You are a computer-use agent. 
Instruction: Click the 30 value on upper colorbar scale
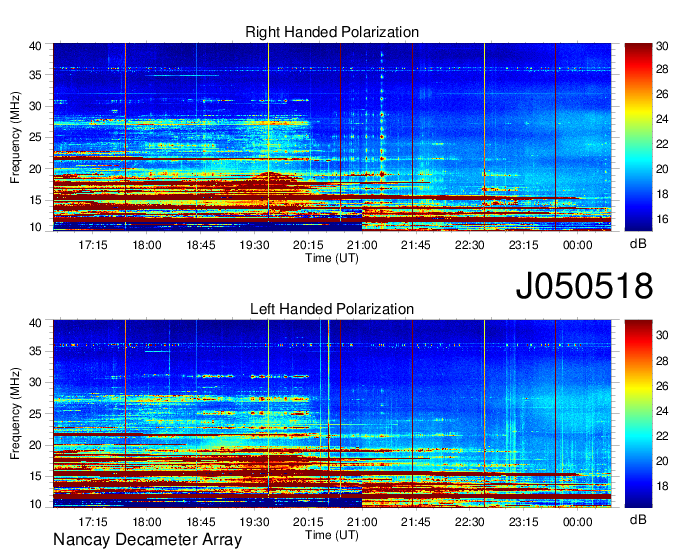(x=662, y=46)
